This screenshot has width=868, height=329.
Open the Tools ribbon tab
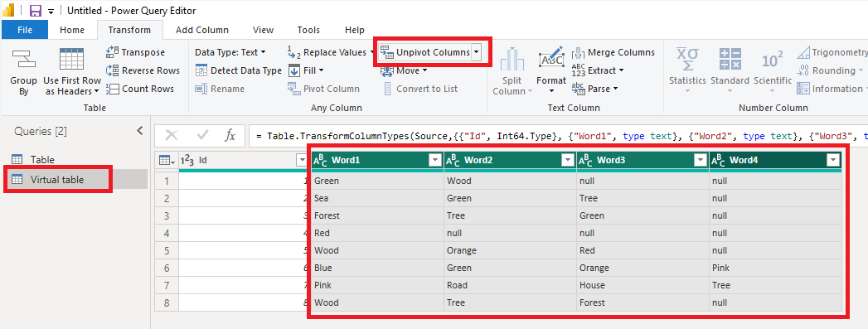[308, 30]
